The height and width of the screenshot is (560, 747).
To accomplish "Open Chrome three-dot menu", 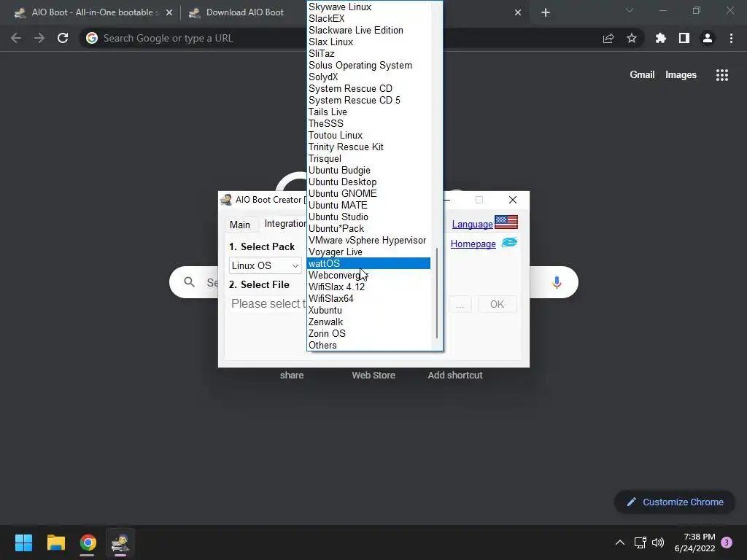I will point(731,38).
